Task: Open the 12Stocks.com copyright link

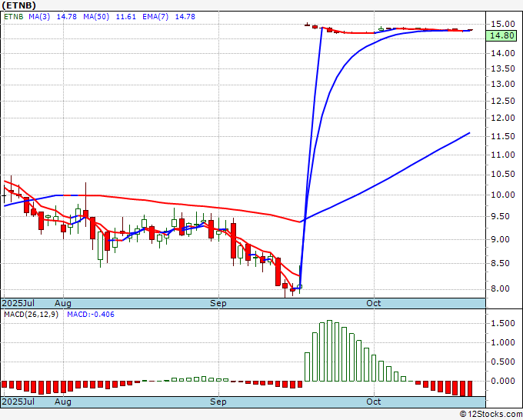Action: coord(491,415)
